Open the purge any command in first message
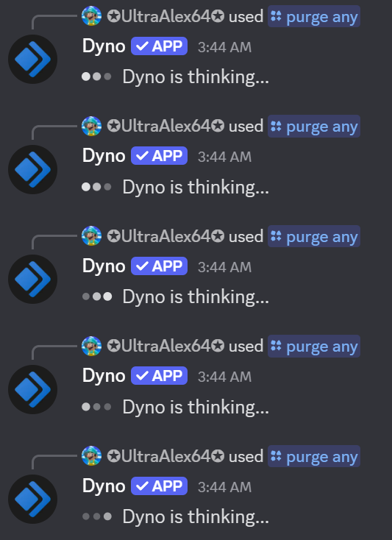This screenshot has height=540, width=392. [x=314, y=16]
